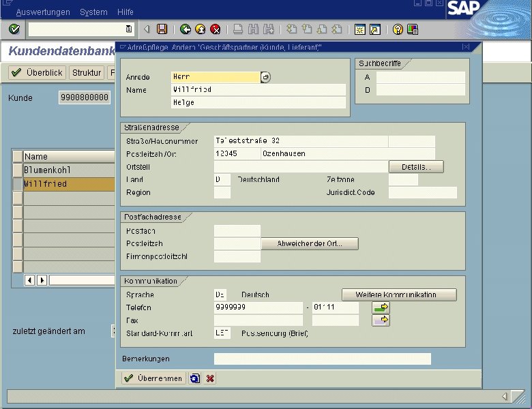This screenshot has width=532, height=409.
Task: Click the Customize local layout icon
Action: (413, 29)
